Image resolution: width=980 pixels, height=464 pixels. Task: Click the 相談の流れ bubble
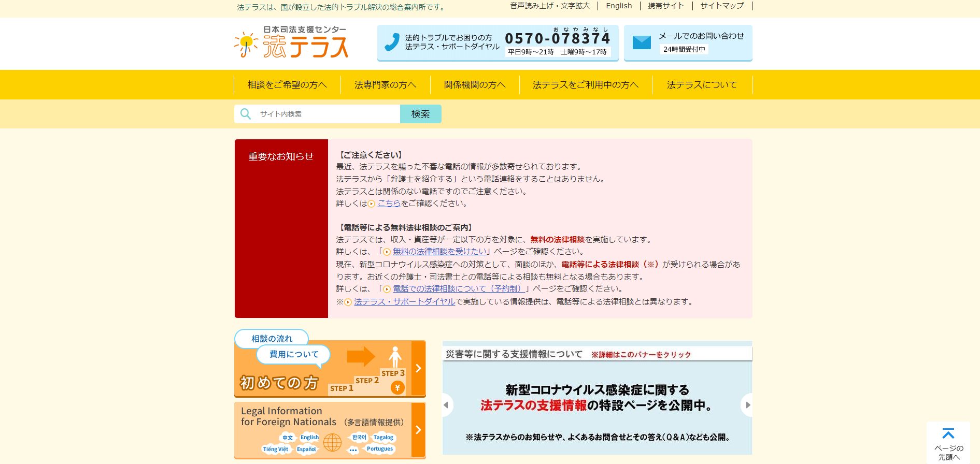pos(272,339)
